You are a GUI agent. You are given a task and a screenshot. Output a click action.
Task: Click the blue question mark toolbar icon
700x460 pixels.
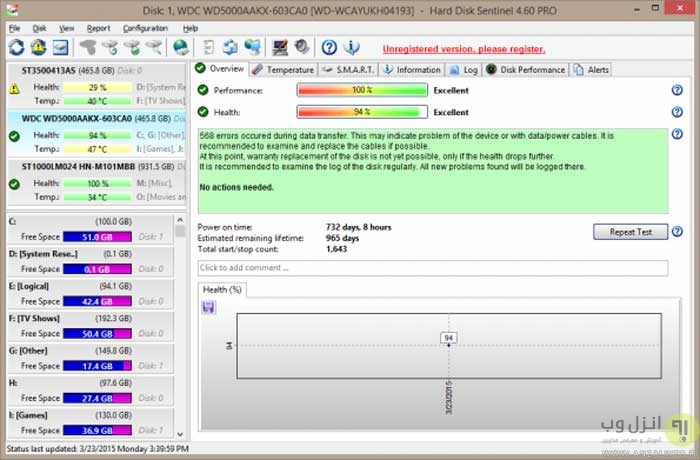pyautogui.click(x=329, y=47)
